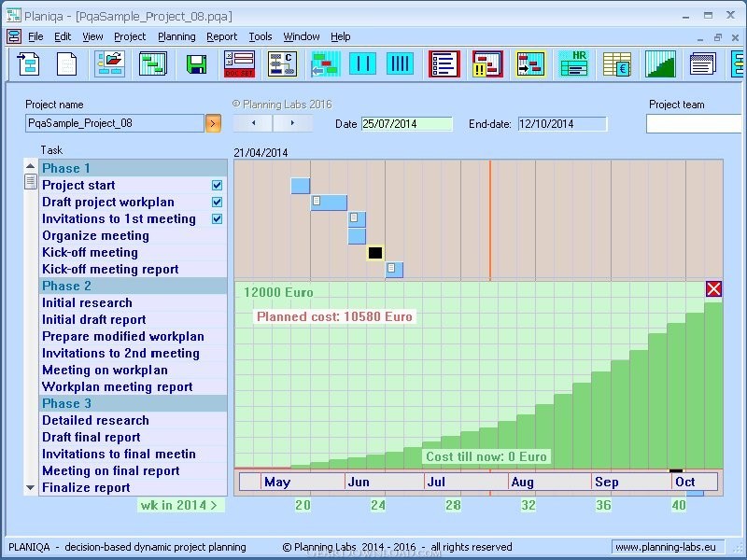Click the warning exclamation planning icon

coord(487,63)
